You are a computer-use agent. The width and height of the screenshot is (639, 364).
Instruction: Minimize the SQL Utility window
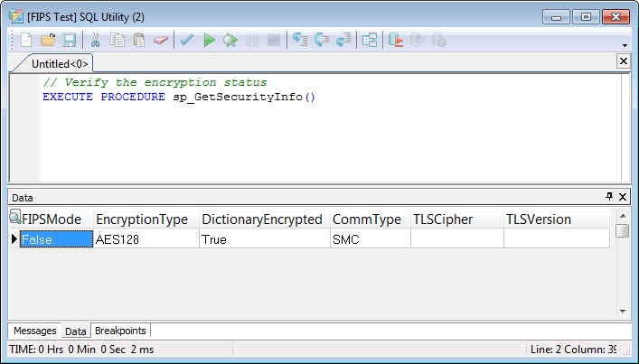coord(556,17)
